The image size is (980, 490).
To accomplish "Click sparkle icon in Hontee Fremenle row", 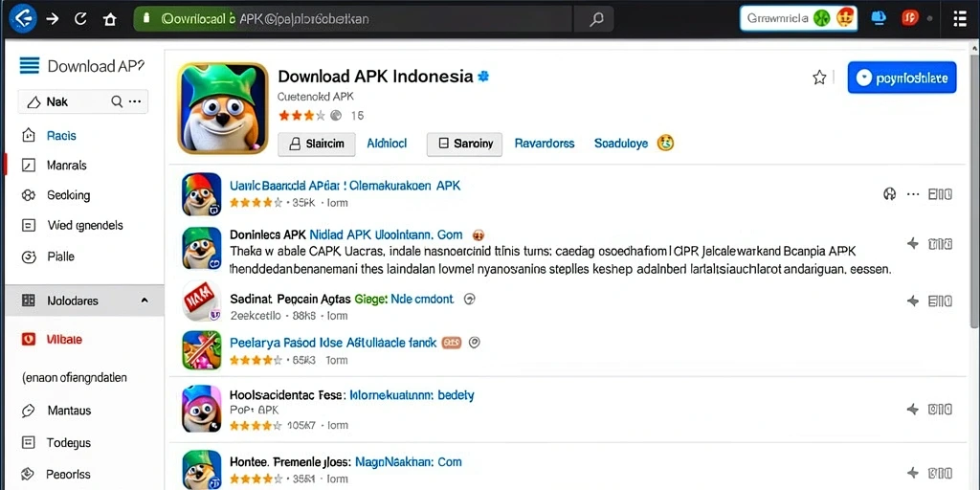I will point(913,473).
